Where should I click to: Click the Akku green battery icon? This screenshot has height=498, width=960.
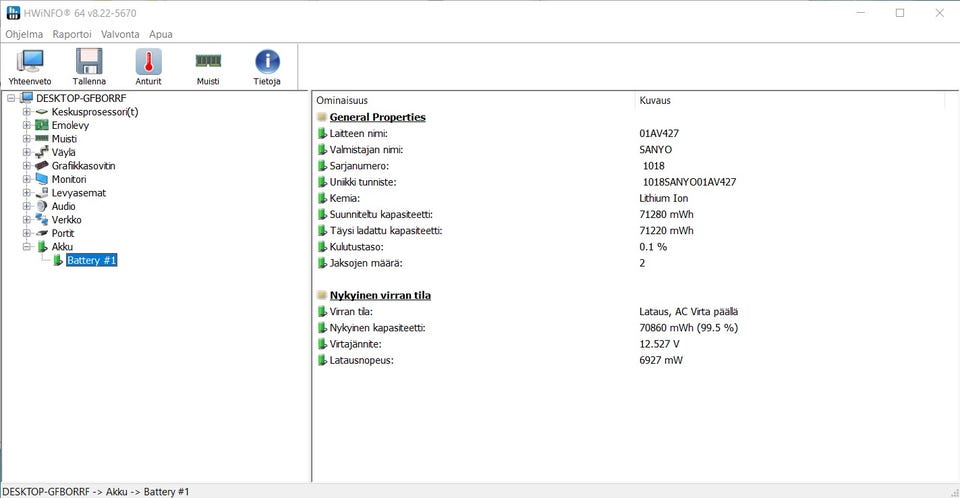[42, 246]
